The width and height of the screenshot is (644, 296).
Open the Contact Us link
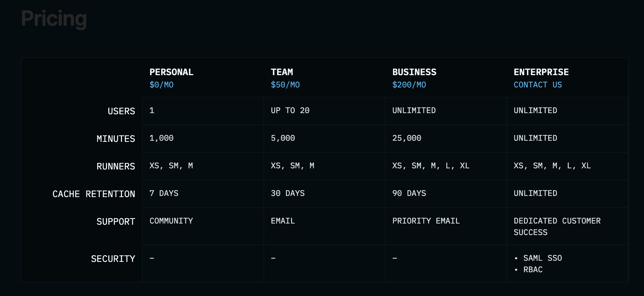point(538,85)
